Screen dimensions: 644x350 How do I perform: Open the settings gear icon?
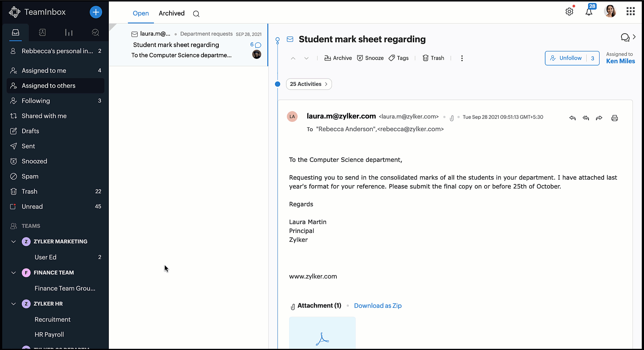pos(569,12)
